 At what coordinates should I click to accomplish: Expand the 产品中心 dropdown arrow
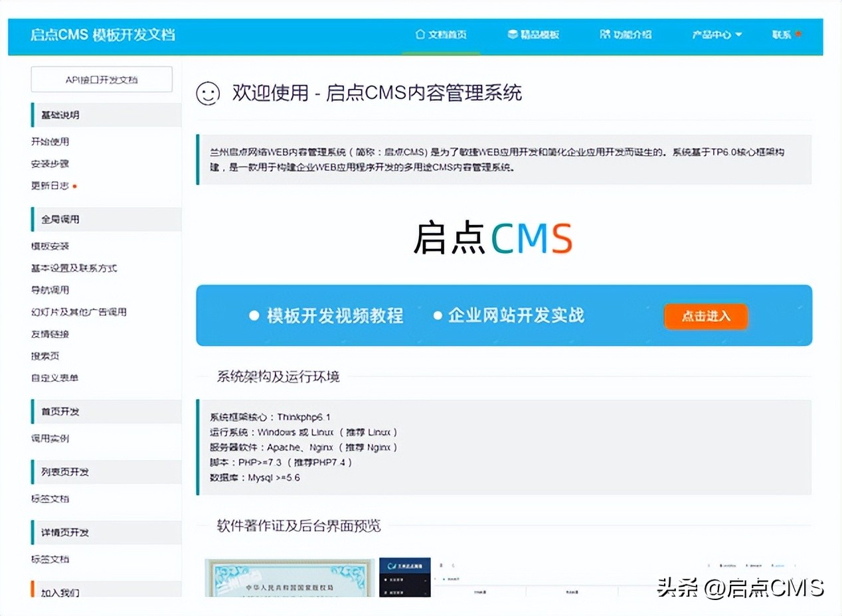738,35
